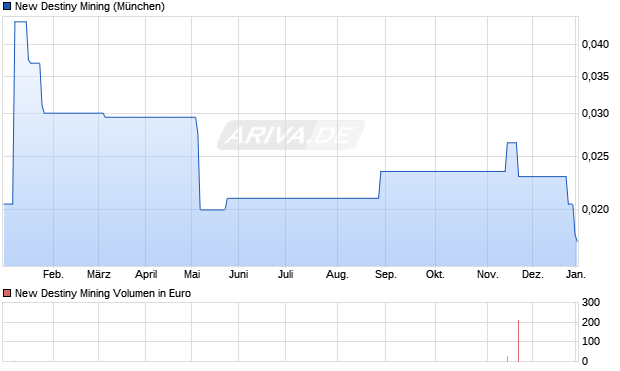620x371 pixels.
Task: Click the 0,030 price axis label
Action: [x=595, y=114]
